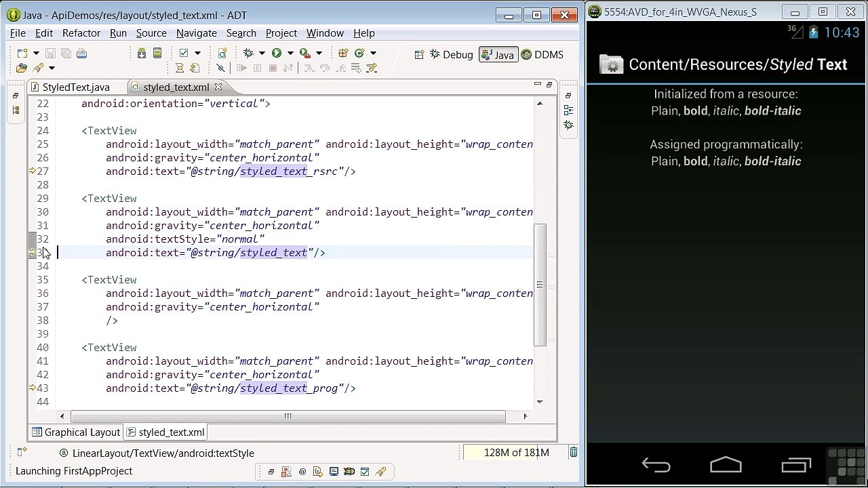The width and height of the screenshot is (868, 488).
Task: Toggle Debug perspective
Action: (x=451, y=55)
